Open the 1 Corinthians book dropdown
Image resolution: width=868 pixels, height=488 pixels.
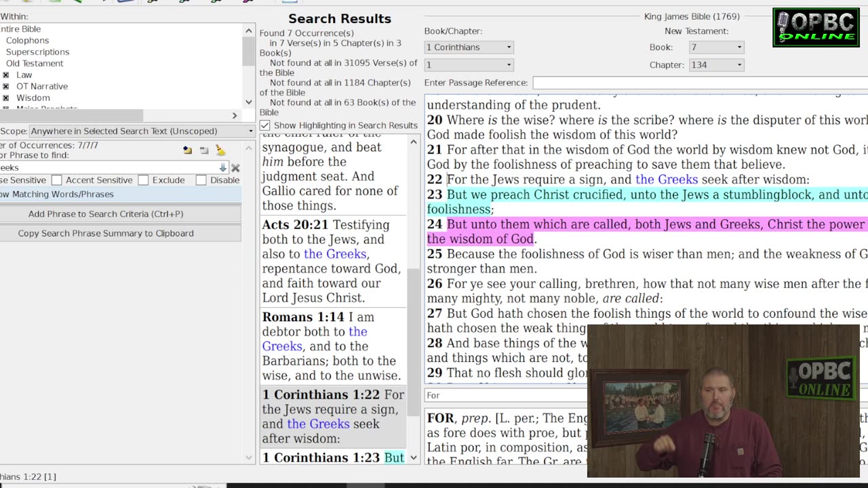coord(469,47)
